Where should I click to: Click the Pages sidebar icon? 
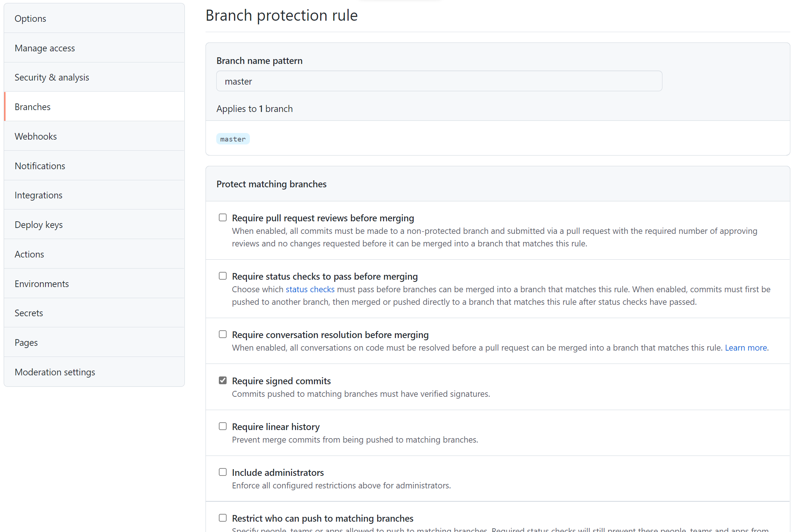pos(26,342)
